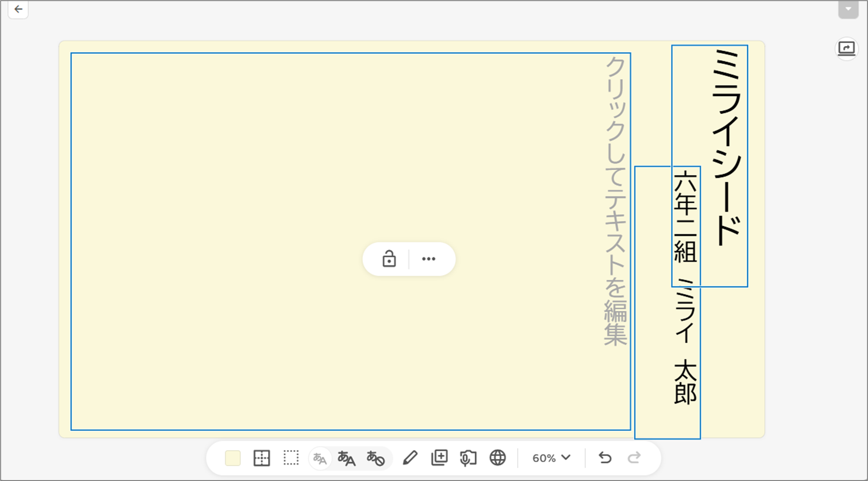Select the dotted rectangle selection tool
Image resolution: width=868 pixels, height=481 pixels.
(291, 458)
